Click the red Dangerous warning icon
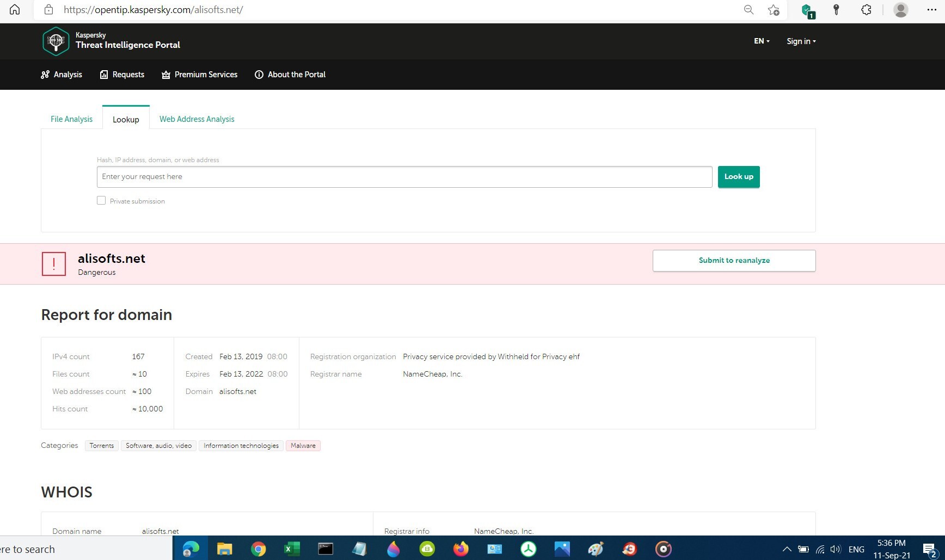Viewport: 945px width, 560px height. point(54,264)
